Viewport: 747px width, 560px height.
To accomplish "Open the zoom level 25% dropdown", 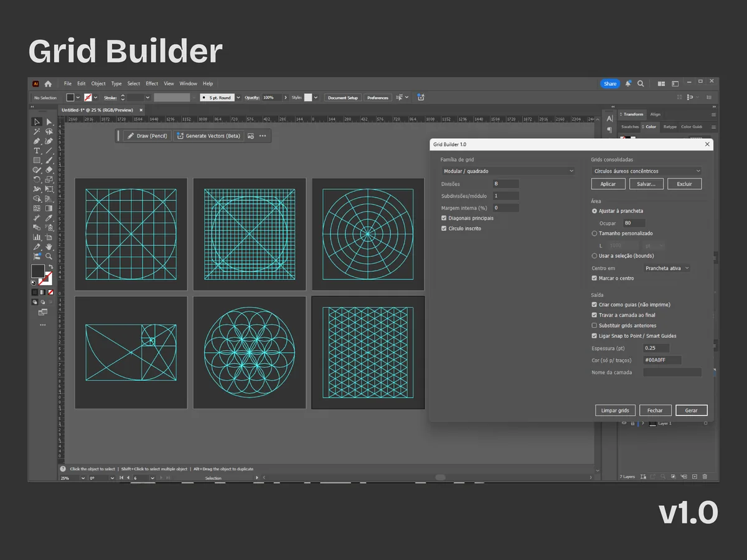I will (x=82, y=478).
